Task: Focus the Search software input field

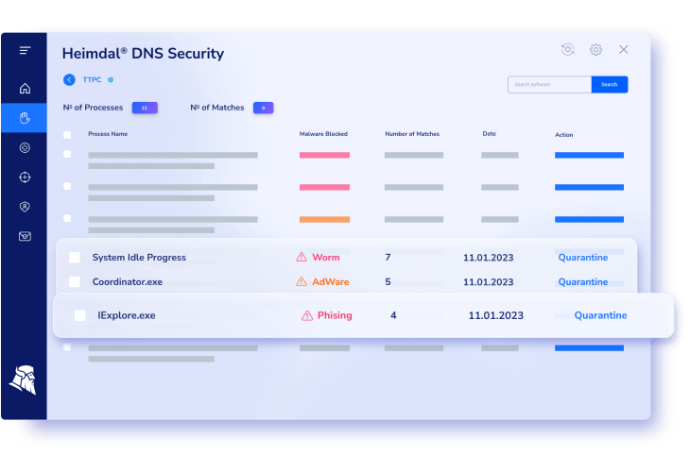Action: tap(550, 84)
